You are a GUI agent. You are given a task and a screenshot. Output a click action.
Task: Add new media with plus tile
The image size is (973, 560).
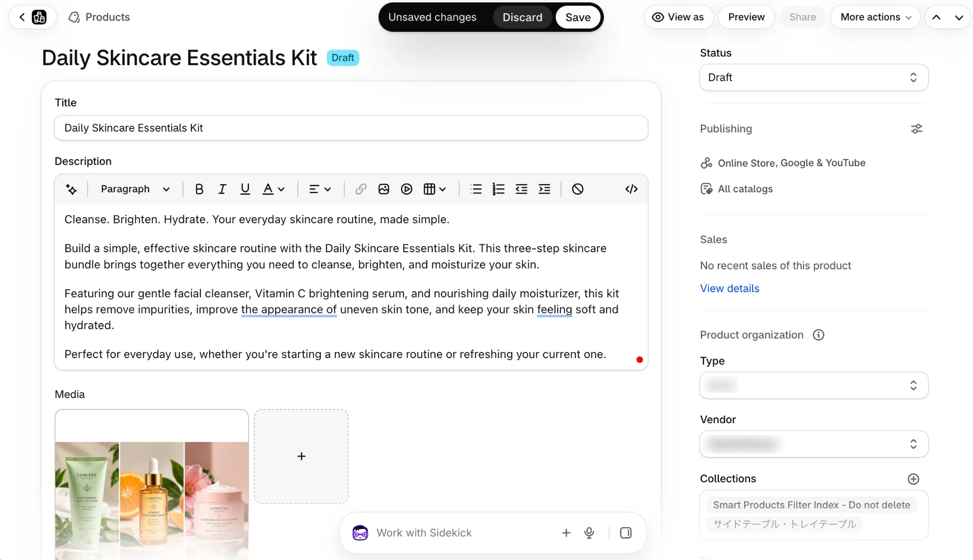(x=301, y=456)
